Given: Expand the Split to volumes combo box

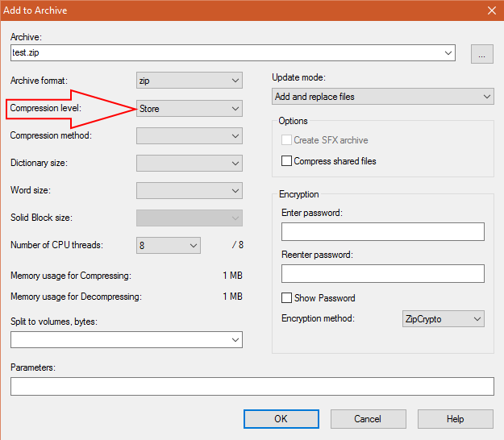Looking at the screenshot, I should (127, 340).
